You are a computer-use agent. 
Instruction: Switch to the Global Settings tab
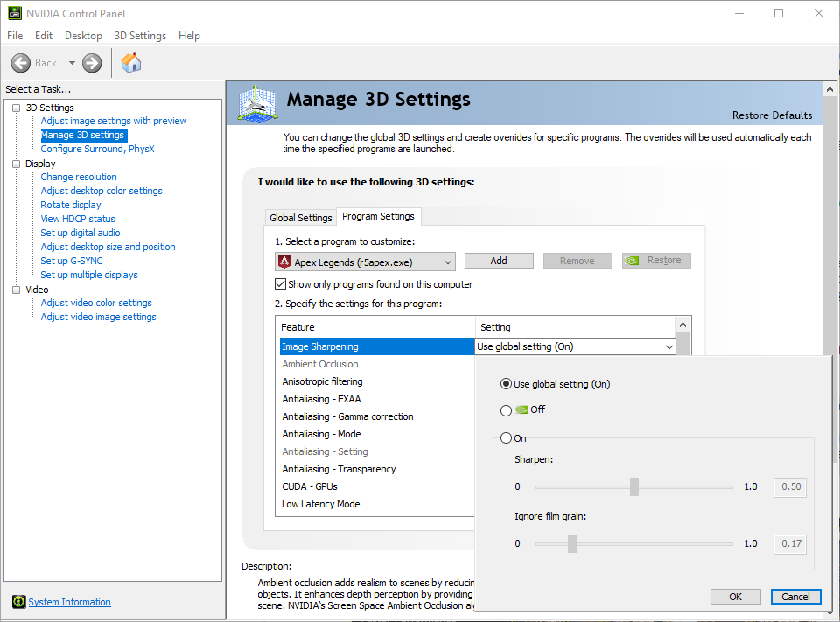coord(301,218)
